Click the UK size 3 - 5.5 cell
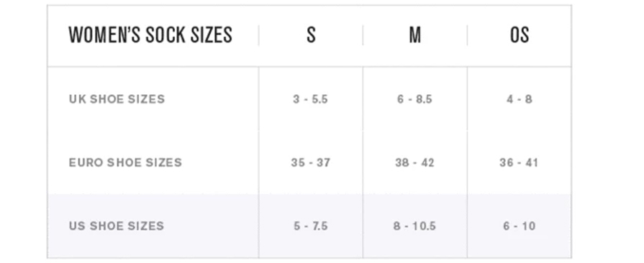Image resolution: width=644 pixels, height=263 pixels. click(311, 99)
